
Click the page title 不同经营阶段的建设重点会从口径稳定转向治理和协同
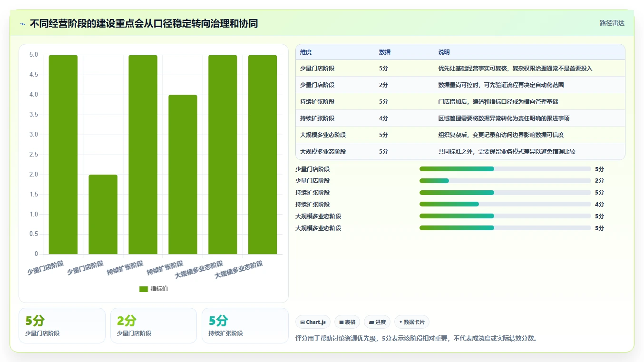[x=144, y=23]
